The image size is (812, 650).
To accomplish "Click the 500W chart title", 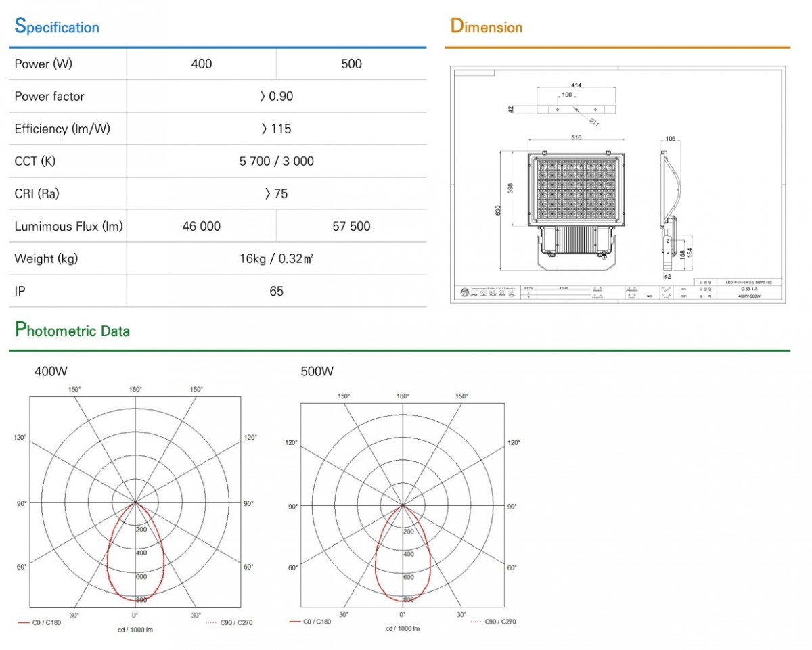I will point(317,371).
